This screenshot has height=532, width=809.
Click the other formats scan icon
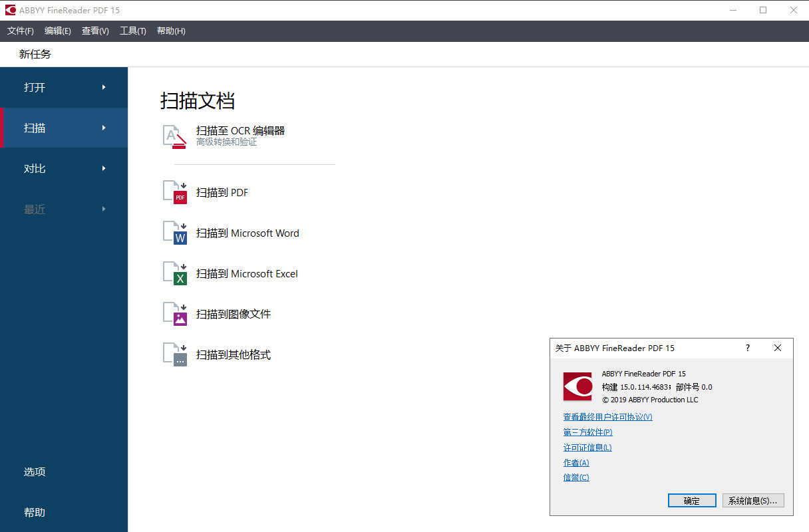coord(175,354)
